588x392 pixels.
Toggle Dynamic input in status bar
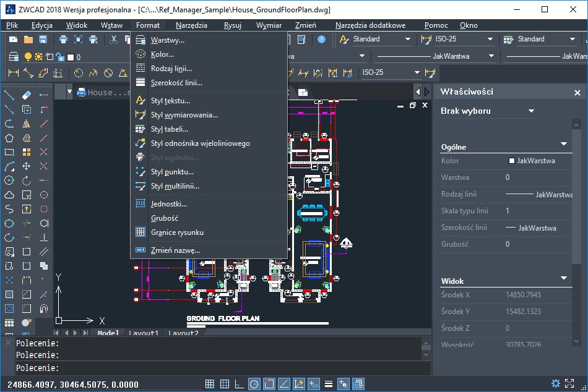click(x=314, y=384)
